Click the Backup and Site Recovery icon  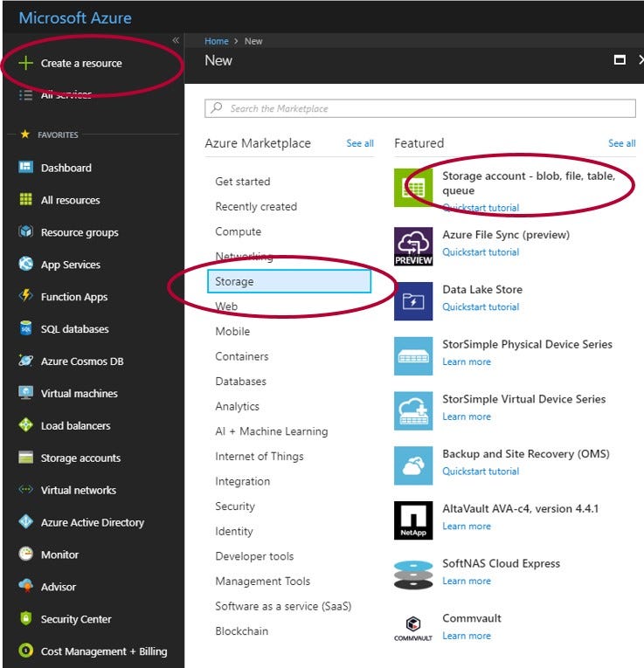click(413, 465)
